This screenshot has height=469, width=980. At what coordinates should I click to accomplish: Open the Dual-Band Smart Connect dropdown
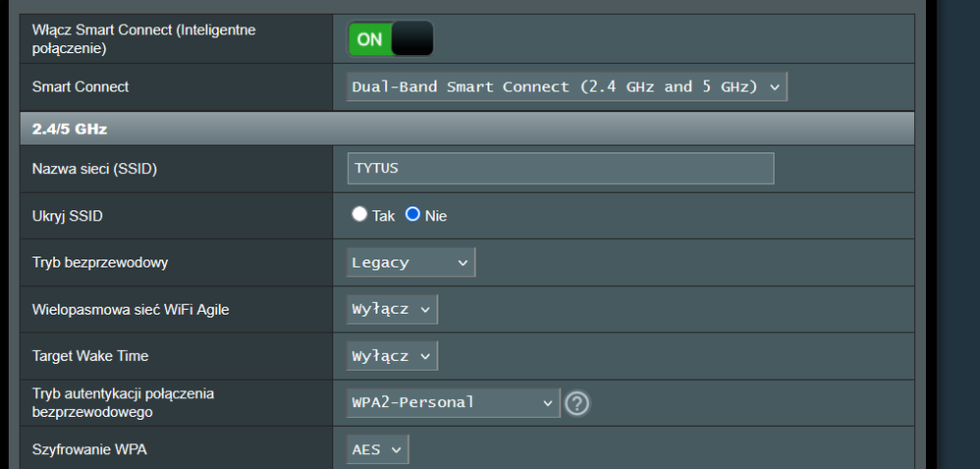pos(567,86)
